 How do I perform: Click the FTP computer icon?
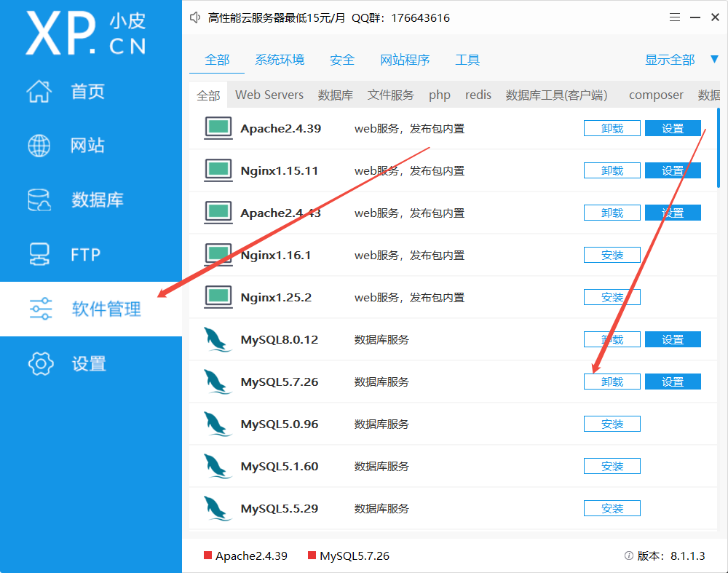39,255
